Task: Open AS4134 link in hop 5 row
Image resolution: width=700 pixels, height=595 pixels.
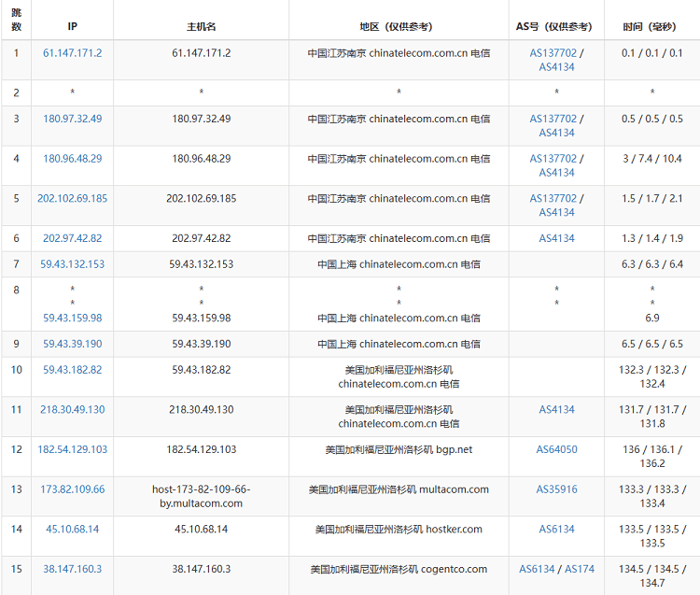Action: (556, 212)
